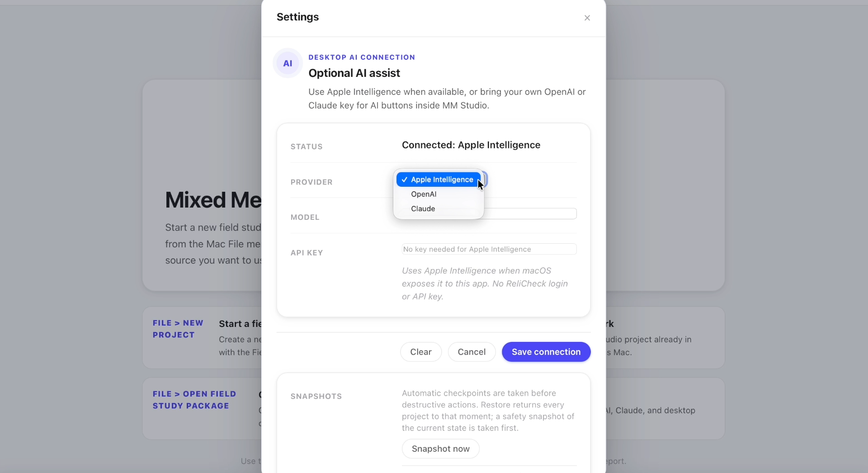Click the Clear button
The height and width of the screenshot is (473, 868).
click(x=420, y=352)
